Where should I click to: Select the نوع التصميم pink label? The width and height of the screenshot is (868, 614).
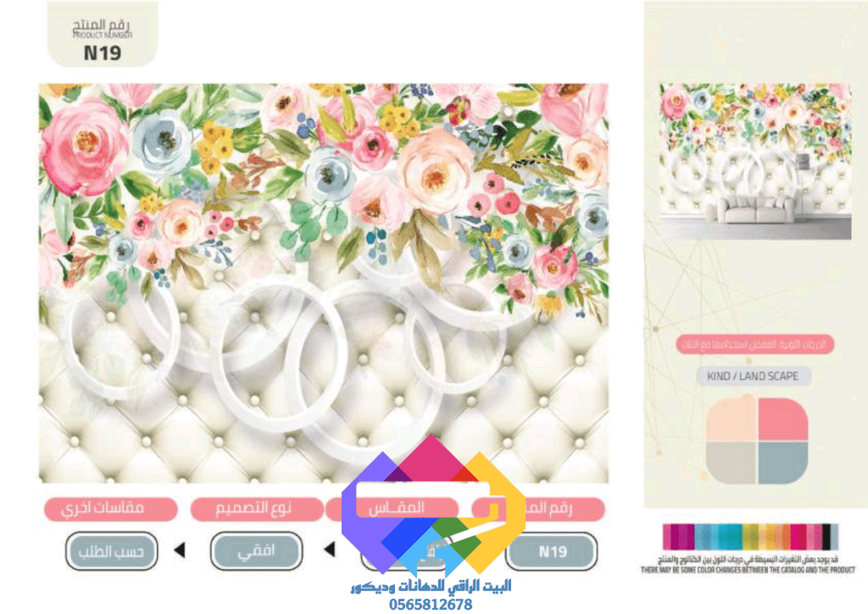[x=257, y=508]
